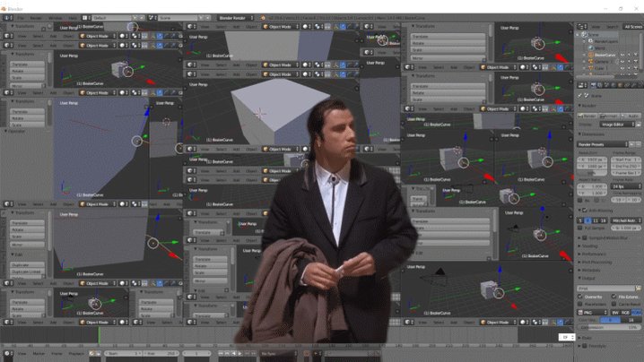This screenshot has height=362, width=644.
Task: Switch to the Scene properties tab
Action: [x=606, y=85]
